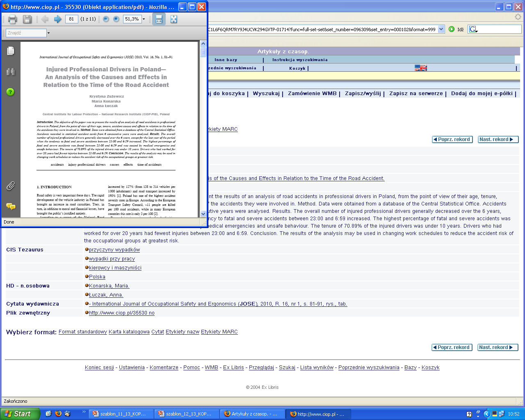Fit one full page in window icon
The image size is (525, 420).
tap(173, 19)
